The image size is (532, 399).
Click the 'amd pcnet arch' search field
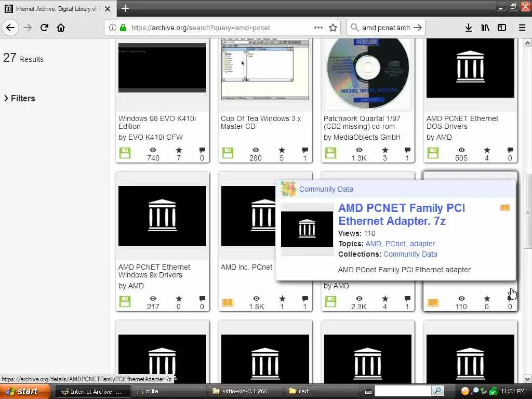[386, 28]
